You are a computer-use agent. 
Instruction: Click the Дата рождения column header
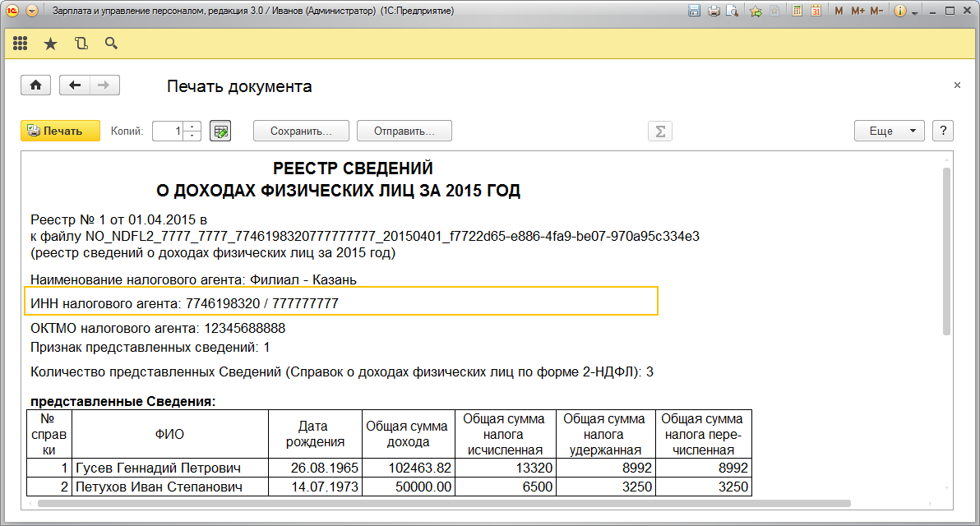316,434
